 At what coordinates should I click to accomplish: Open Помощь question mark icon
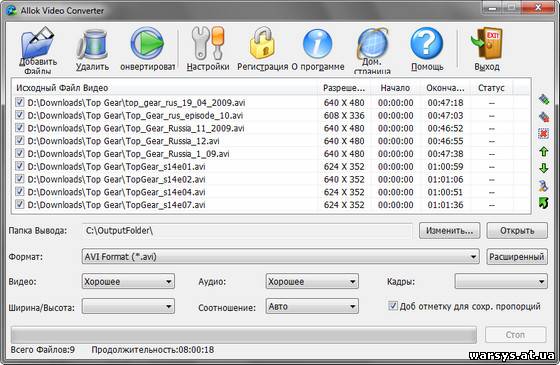(x=427, y=44)
